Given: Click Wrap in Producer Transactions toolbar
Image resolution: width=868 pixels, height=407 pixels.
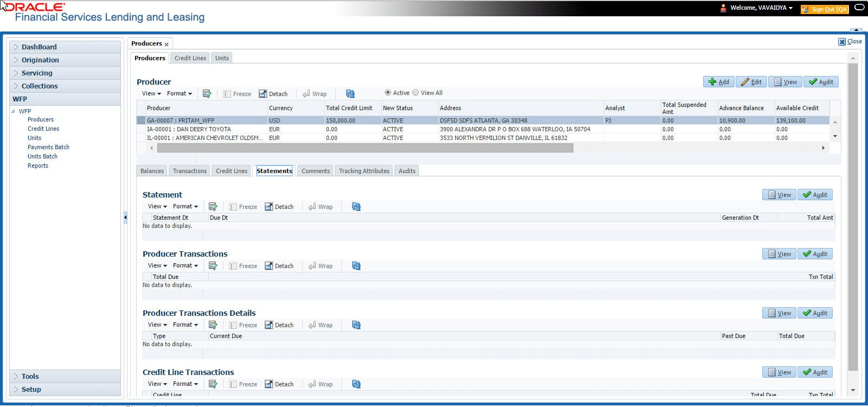Looking at the screenshot, I should (x=321, y=266).
